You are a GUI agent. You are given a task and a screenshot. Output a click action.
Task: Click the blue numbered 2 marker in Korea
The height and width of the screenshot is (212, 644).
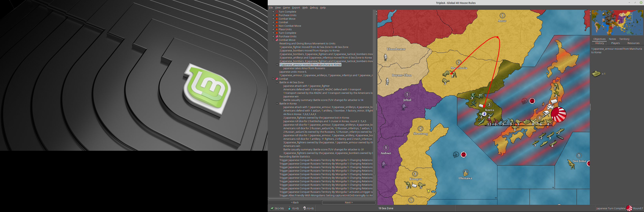[484, 114]
